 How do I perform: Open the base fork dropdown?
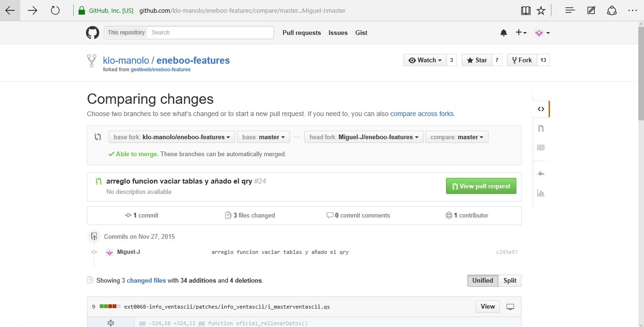(172, 137)
